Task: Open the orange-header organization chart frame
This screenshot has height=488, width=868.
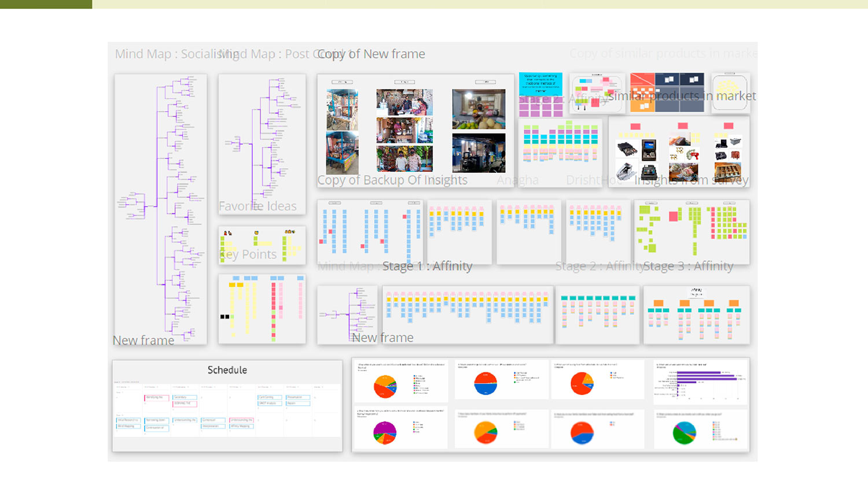Action: point(696,316)
